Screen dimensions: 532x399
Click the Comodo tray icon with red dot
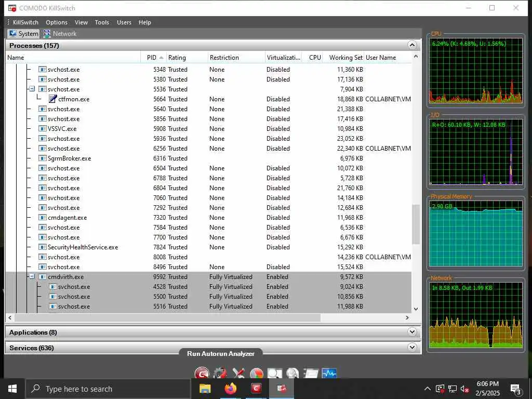[x=440, y=389]
